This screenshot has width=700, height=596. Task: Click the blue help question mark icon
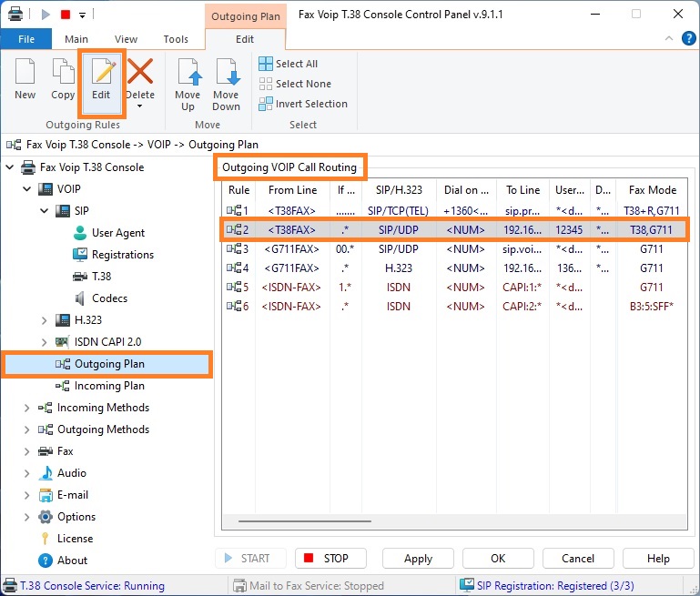[x=689, y=38]
